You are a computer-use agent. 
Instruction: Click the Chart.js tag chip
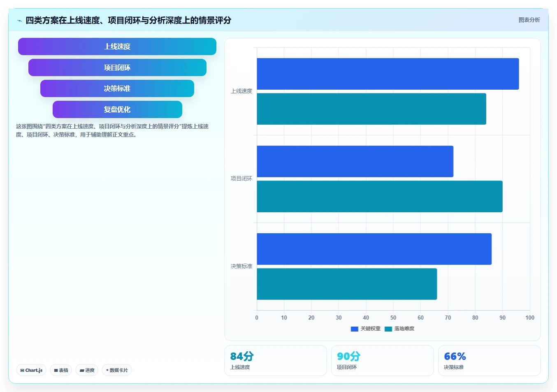(x=31, y=370)
